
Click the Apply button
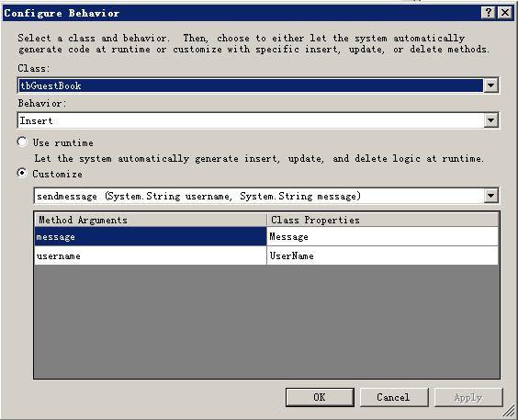[468, 397]
